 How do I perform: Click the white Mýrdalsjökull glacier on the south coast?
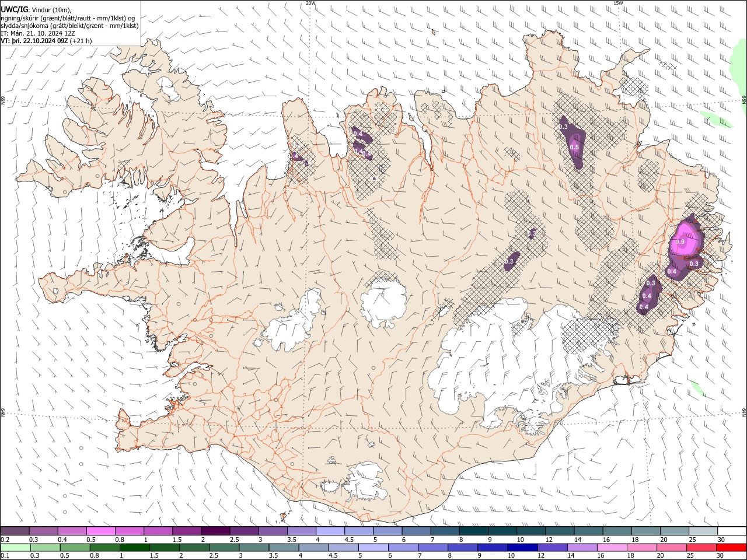366,481
